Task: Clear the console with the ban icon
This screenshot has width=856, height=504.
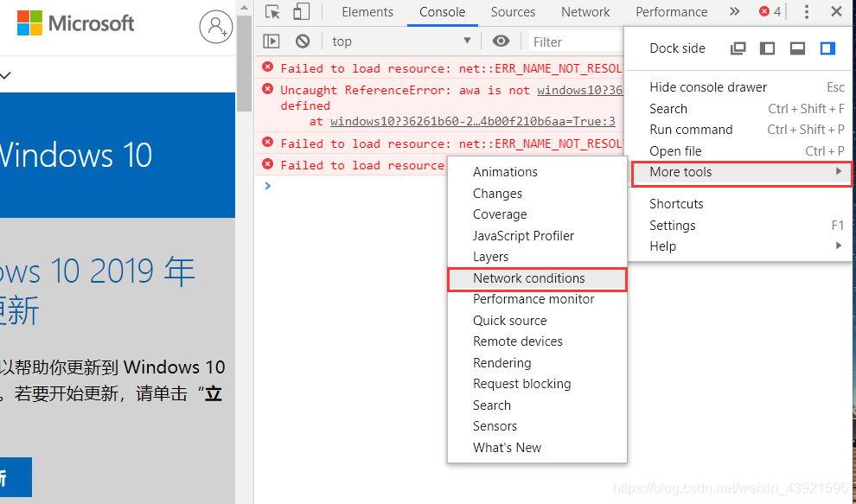Action: coord(303,41)
